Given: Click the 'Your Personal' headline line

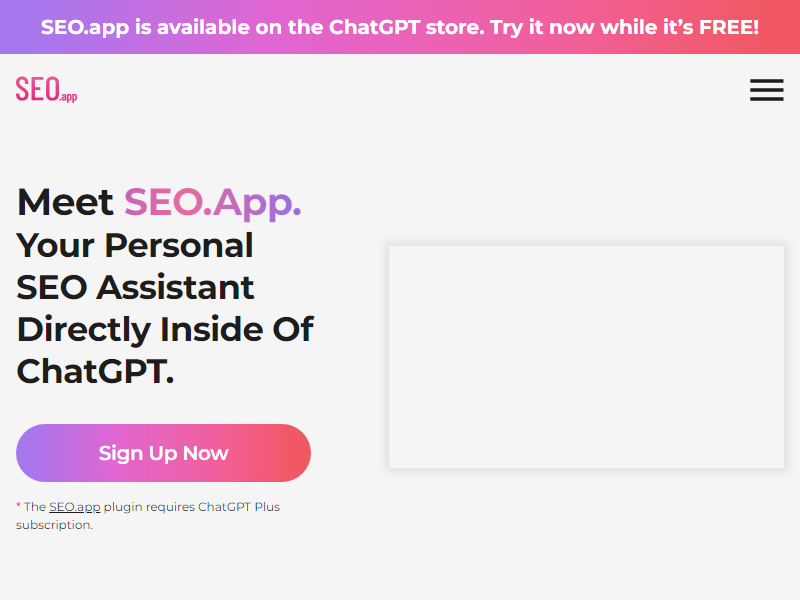Looking at the screenshot, I should click(x=135, y=245).
